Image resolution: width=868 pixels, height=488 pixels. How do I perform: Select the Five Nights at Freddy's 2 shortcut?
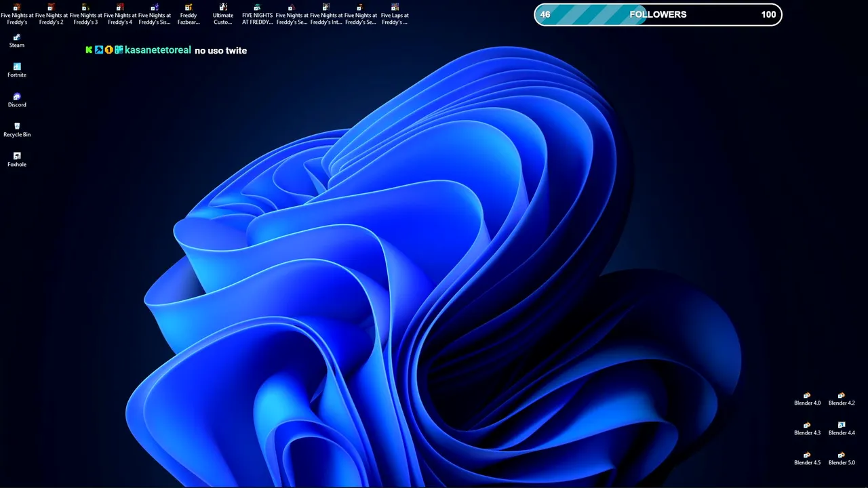tap(52, 14)
